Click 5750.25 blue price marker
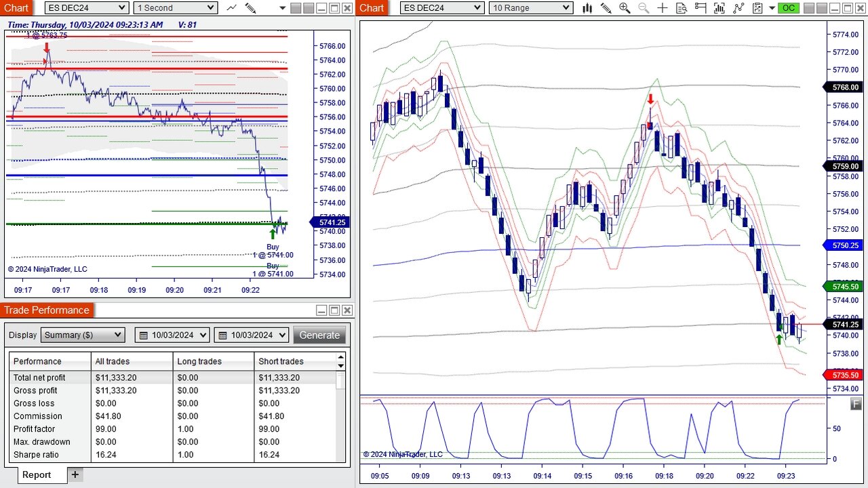Viewport: 868px width, 488px height. (x=842, y=245)
